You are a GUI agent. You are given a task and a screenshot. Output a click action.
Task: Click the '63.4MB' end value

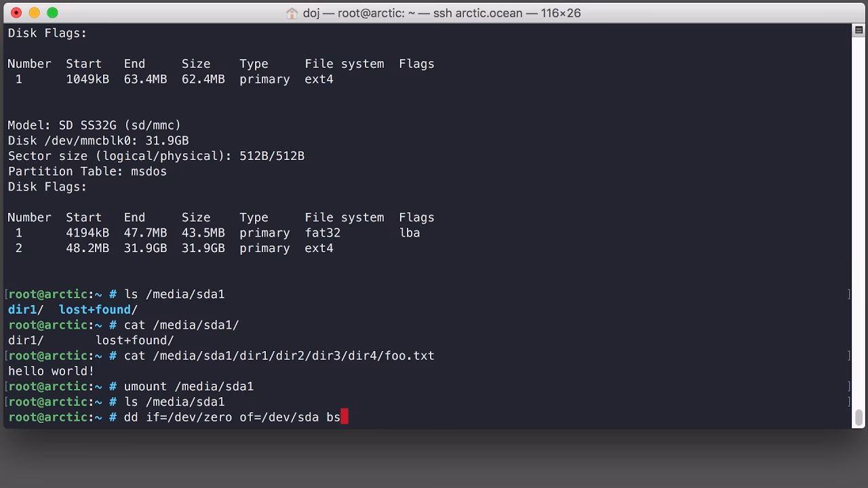click(x=145, y=79)
